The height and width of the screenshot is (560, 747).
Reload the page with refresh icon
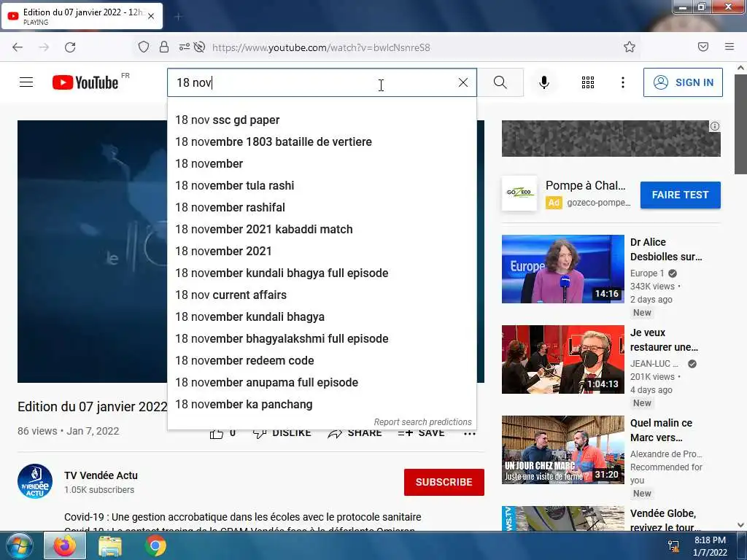[70, 47]
